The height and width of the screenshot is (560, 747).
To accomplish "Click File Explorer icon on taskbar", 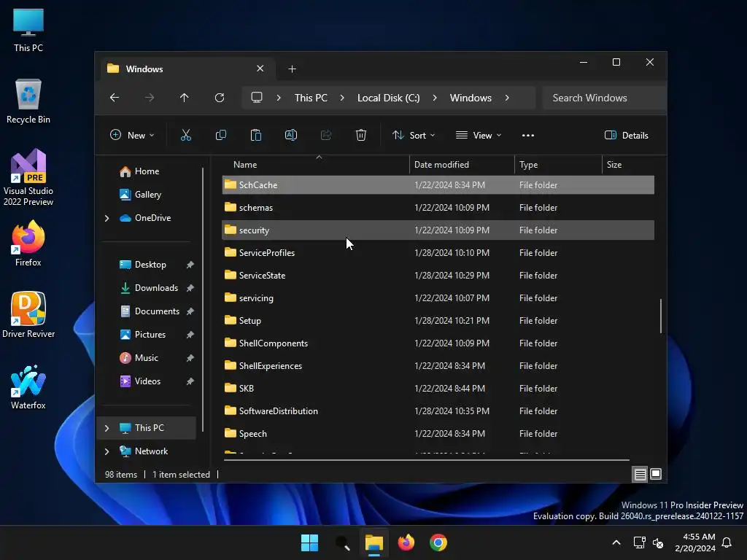I will [374, 542].
